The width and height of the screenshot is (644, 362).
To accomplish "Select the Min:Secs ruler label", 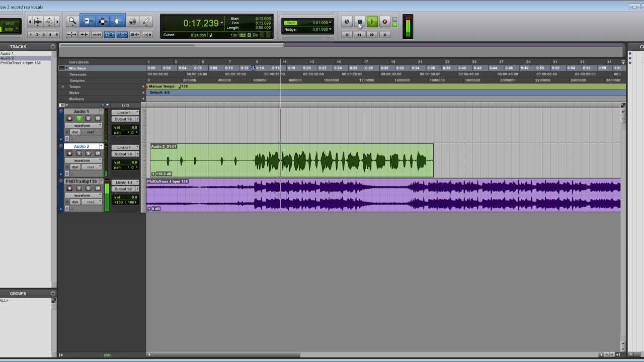I will pos(77,68).
